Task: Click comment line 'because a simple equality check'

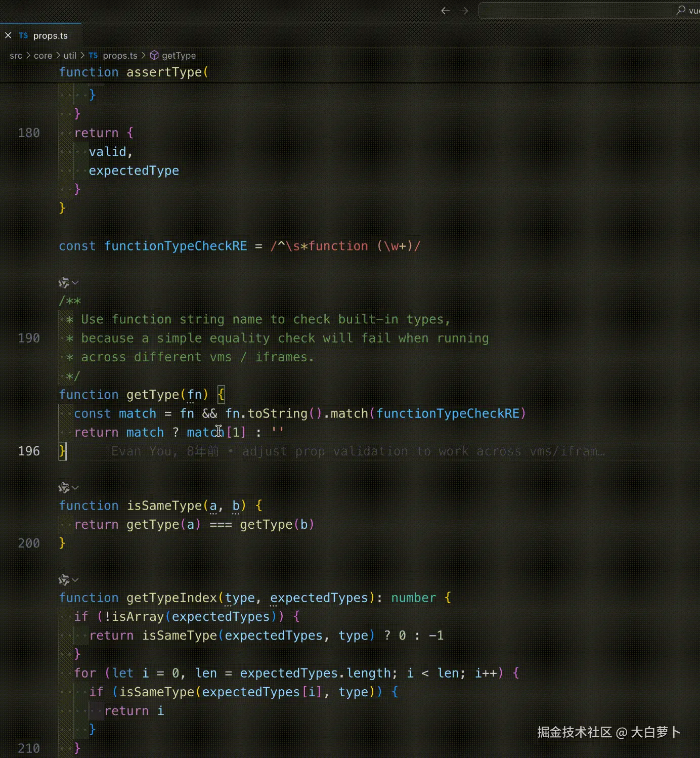Action: 278,339
